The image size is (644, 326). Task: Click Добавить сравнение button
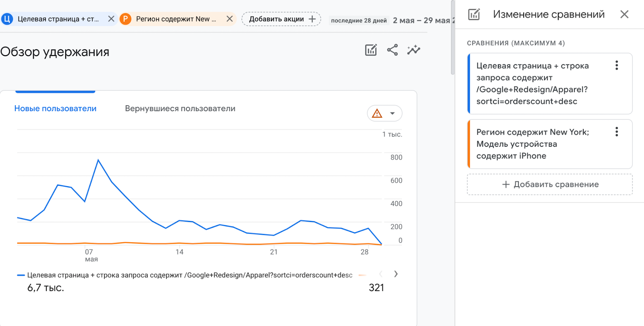click(x=550, y=185)
